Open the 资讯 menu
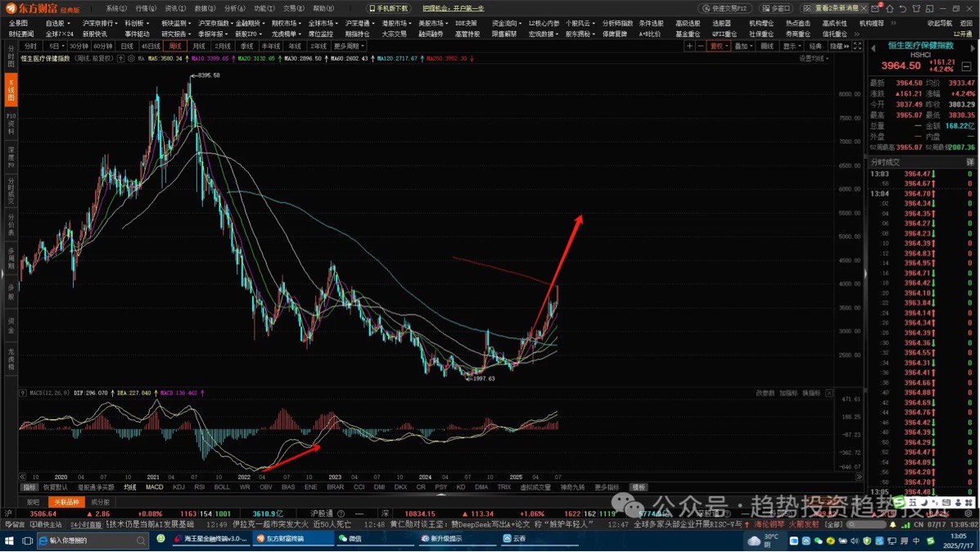 175,8
